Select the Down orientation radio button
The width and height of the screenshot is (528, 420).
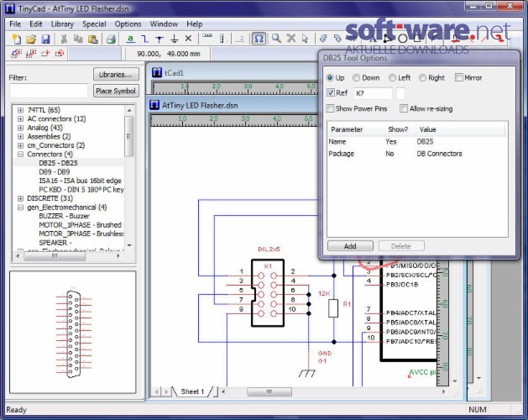(356, 78)
